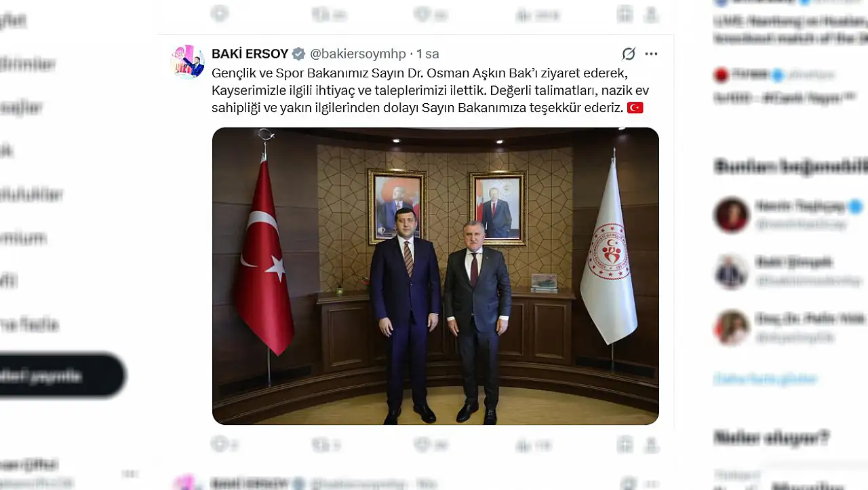
Task: Open the second suggested account avatar in the right sidebar
Action: click(x=731, y=271)
